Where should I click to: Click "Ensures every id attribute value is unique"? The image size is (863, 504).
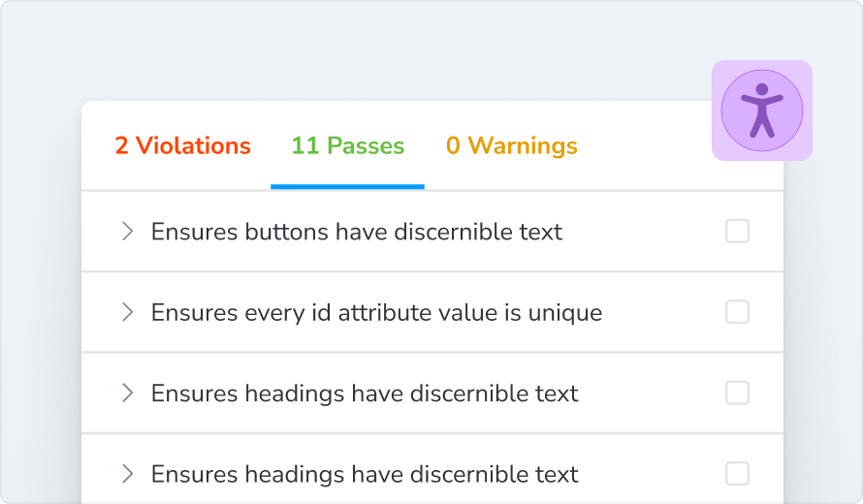(376, 313)
